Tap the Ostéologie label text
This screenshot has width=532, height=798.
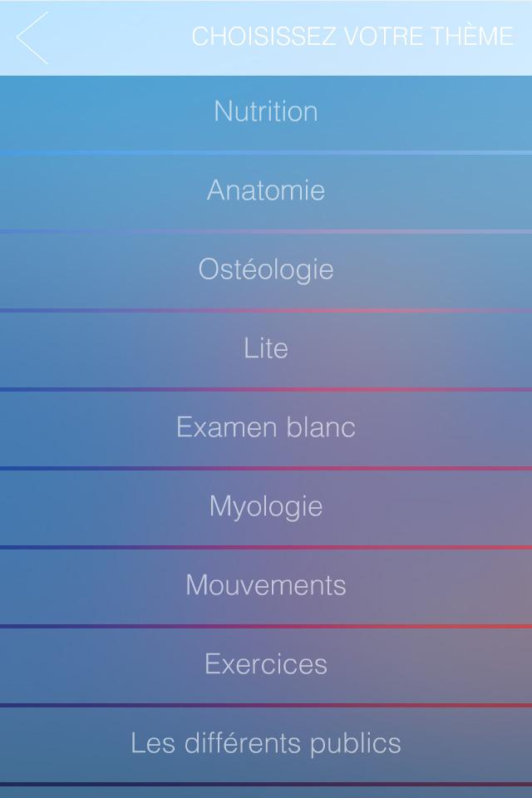point(266,269)
